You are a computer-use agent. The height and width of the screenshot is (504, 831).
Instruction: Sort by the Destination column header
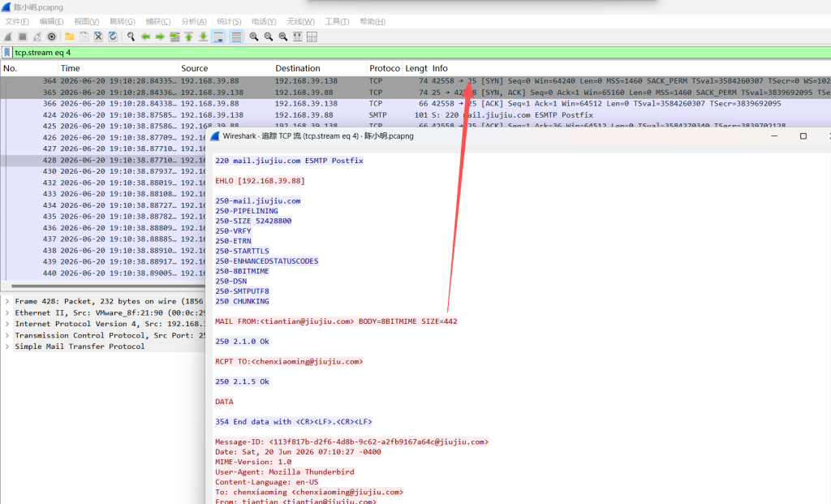click(x=320, y=68)
